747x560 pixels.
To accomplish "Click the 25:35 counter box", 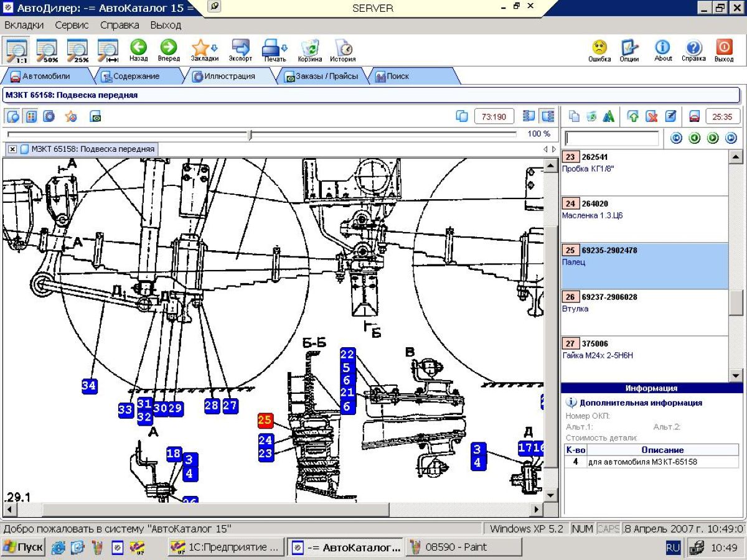I will point(722,116).
